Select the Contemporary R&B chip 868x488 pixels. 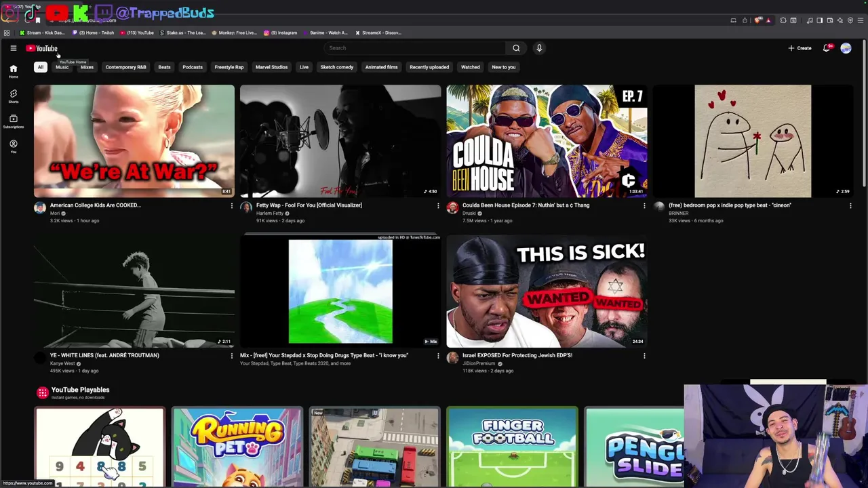tap(125, 67)
